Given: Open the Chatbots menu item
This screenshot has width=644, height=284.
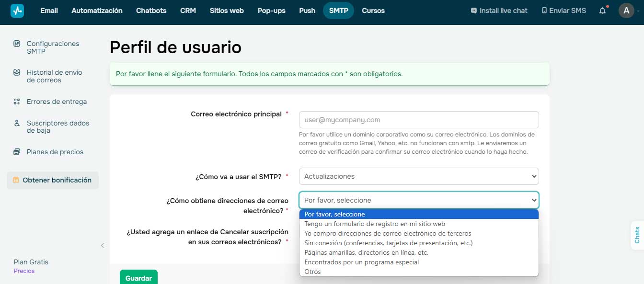Looking at the screenshot, I should click(151, 11).
